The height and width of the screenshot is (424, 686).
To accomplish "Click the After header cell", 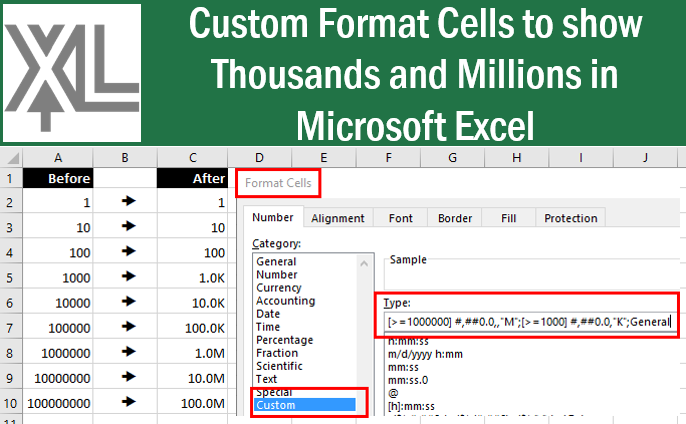I will click(x=192, y=179).
